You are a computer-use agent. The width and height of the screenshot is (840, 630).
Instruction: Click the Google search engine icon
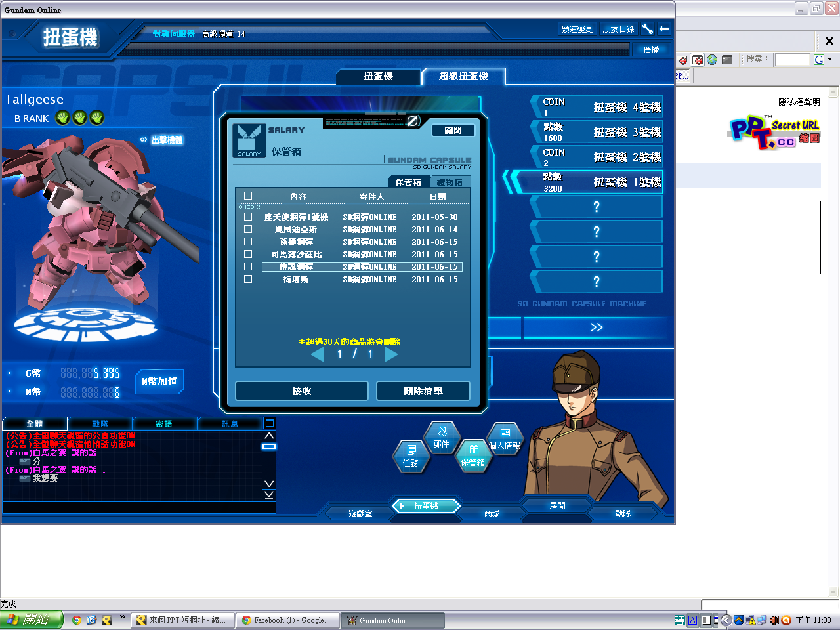(x=818, y=60)
